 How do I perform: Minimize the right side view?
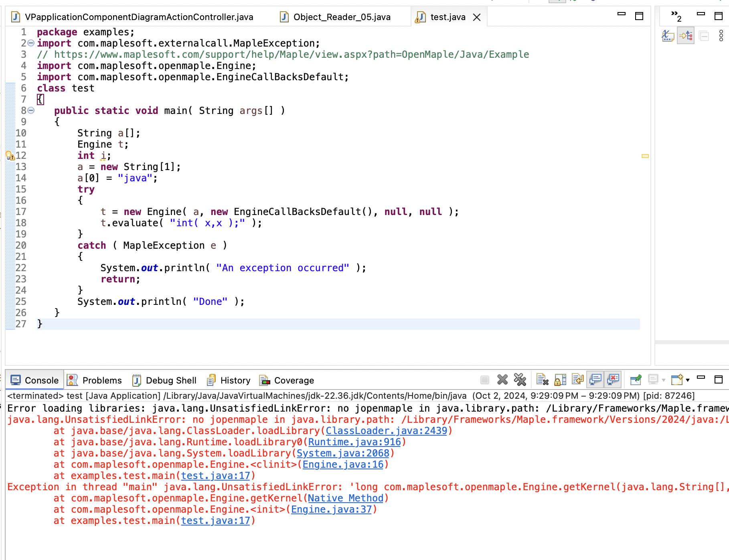tap(701, 14)
